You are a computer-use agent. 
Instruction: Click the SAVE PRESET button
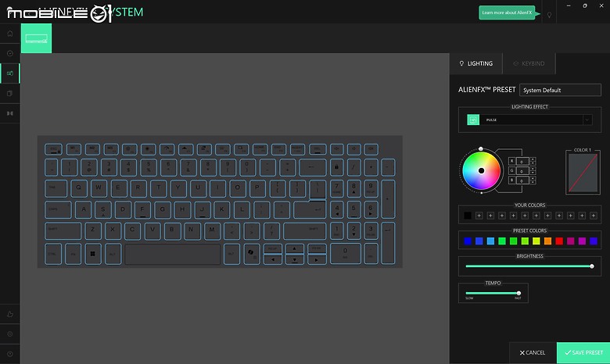point(583,353)
